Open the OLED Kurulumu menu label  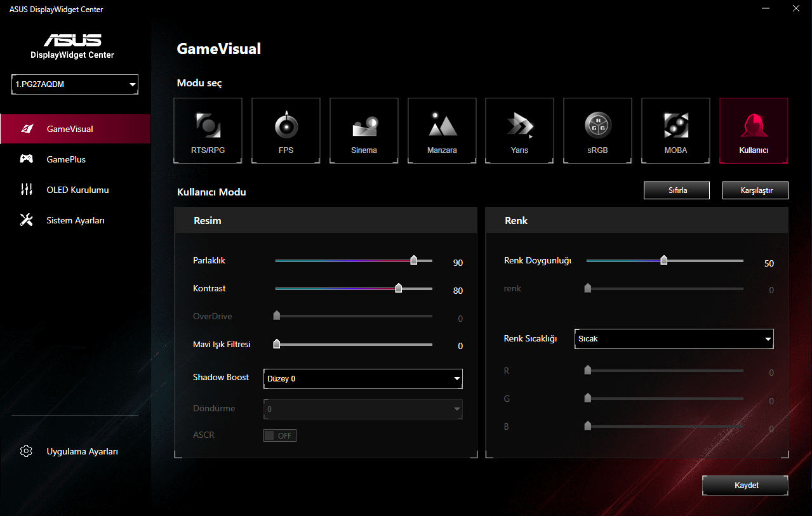point(77,190)
